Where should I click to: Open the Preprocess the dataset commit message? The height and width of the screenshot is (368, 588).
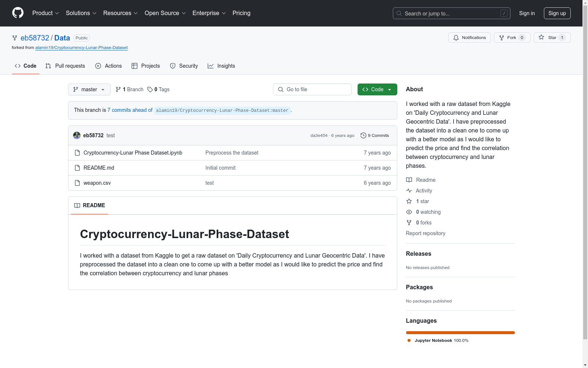tap(232, 153)
